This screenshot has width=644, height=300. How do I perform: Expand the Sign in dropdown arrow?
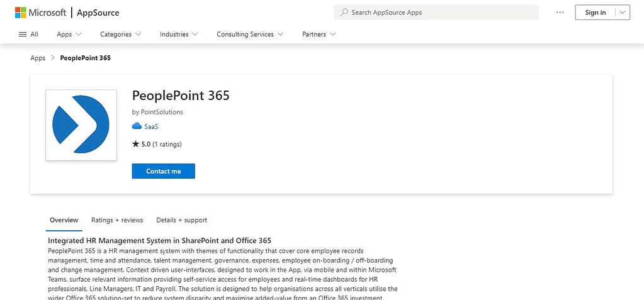coord(623,13)
